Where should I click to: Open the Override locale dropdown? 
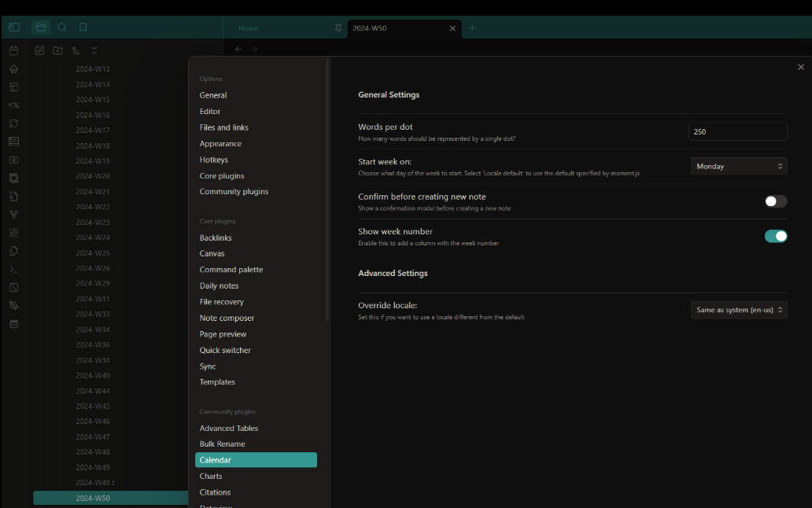click(x=739, y=310)
